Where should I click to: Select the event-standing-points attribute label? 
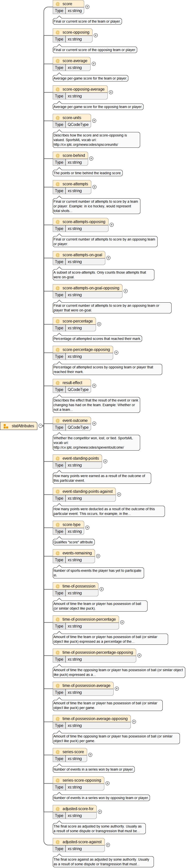click(x=80, y=458)
